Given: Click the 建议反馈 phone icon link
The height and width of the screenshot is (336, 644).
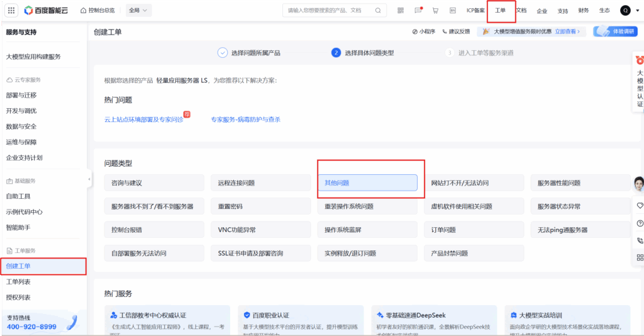Looking at the screenshot, I should click(456, 31).
